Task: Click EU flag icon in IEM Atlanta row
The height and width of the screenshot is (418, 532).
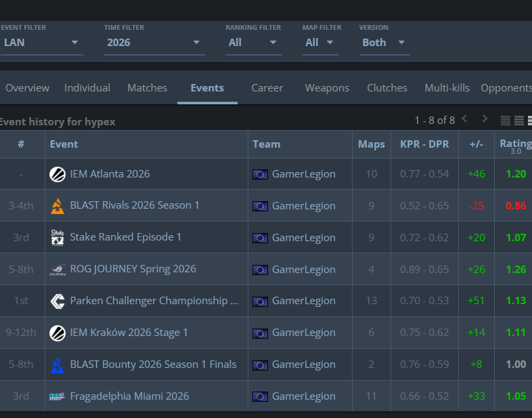Action: 260,175
